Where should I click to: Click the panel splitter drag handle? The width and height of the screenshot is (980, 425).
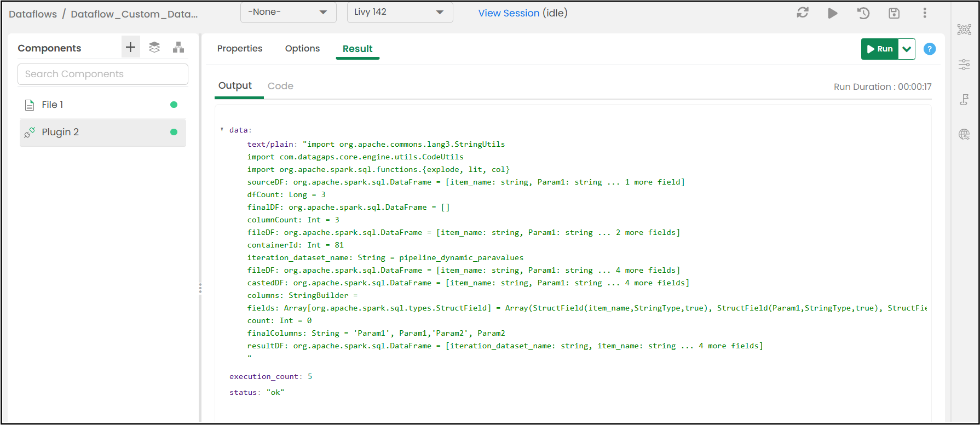click(200, 288)
